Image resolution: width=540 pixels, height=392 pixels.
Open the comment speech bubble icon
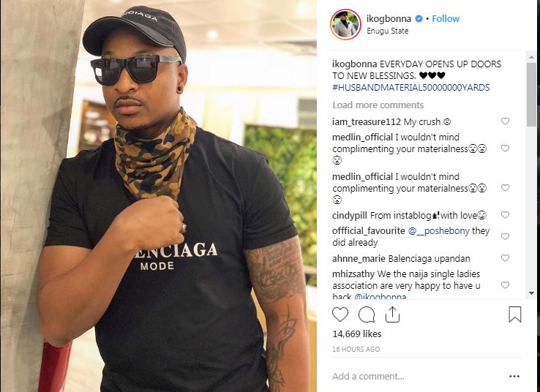[366, 314]
